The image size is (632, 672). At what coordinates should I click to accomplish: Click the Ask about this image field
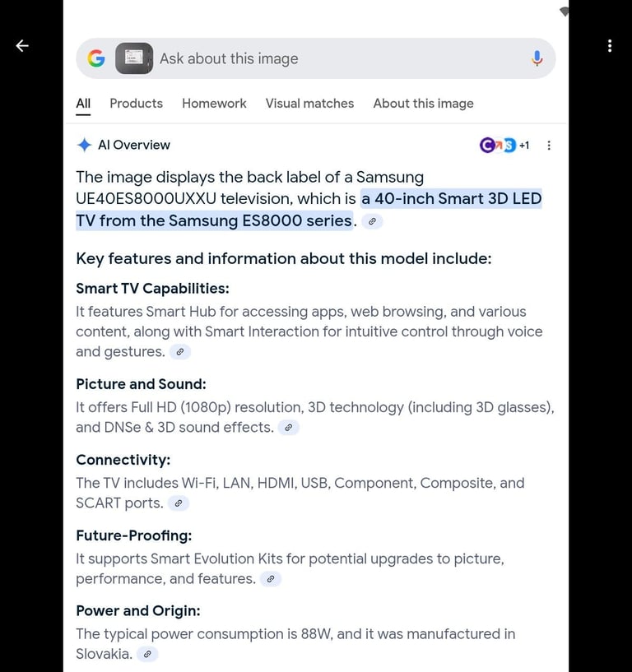(x=341, y=58)
